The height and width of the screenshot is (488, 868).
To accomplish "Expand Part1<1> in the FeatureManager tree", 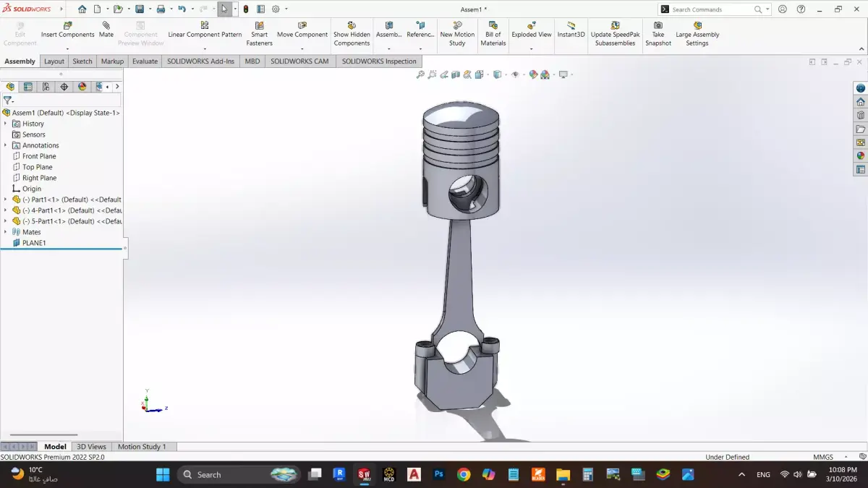I will coord(7,199).
